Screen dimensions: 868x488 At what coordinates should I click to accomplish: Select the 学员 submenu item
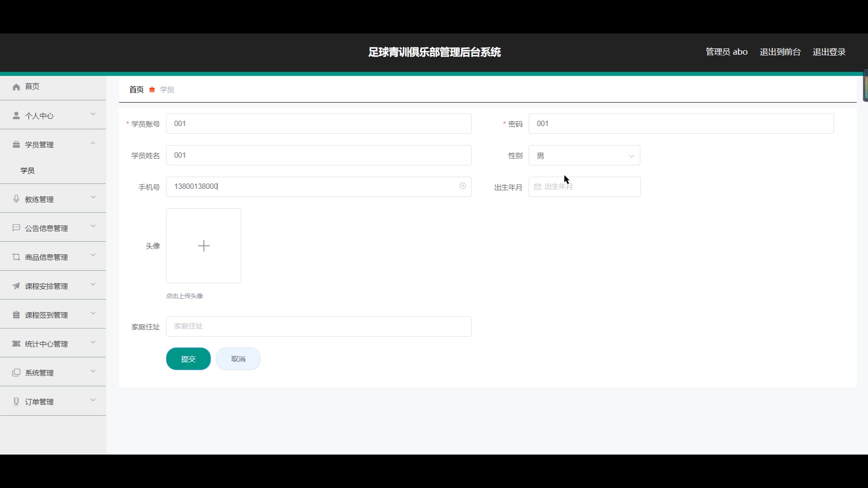[28, 170]
